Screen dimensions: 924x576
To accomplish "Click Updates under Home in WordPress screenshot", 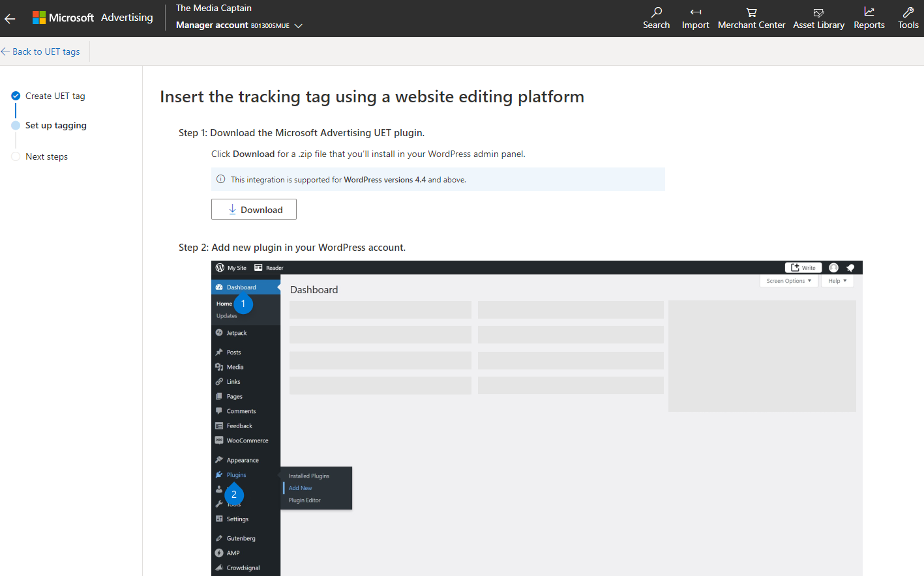I will click(227, 316).
